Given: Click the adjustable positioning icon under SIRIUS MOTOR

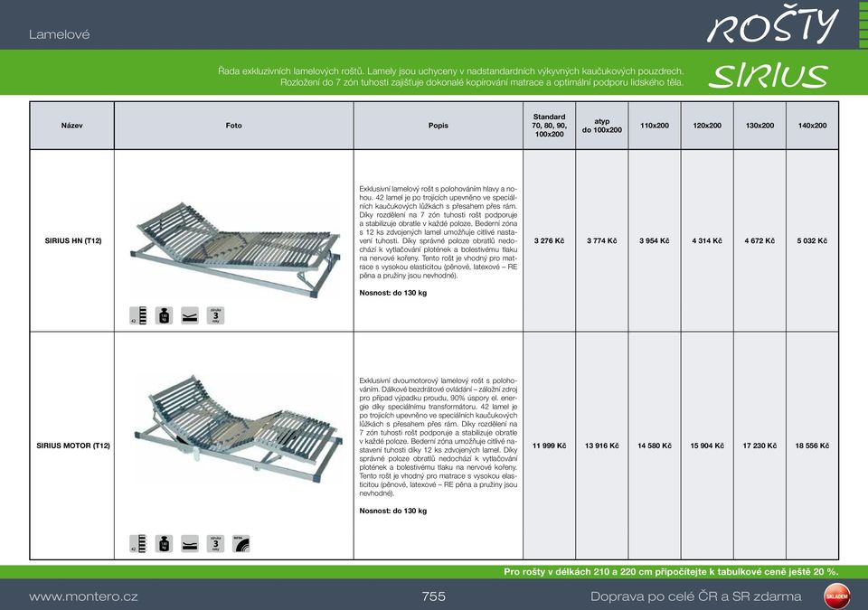Looking at the screenshot, I should pos(190,543).
